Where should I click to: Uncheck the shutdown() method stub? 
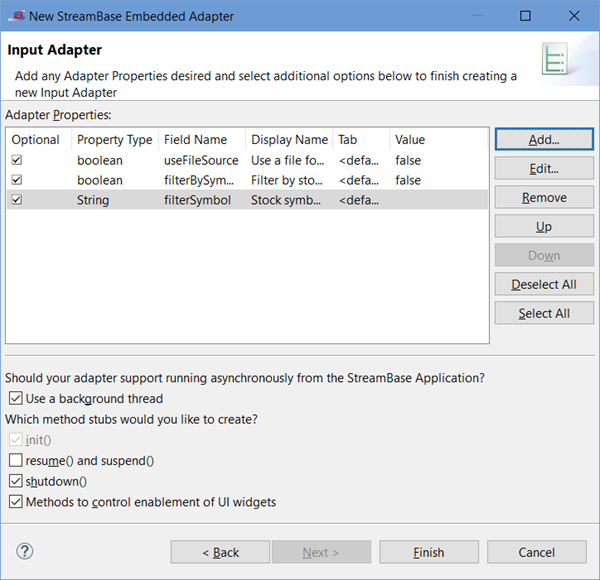coord(15,482)
